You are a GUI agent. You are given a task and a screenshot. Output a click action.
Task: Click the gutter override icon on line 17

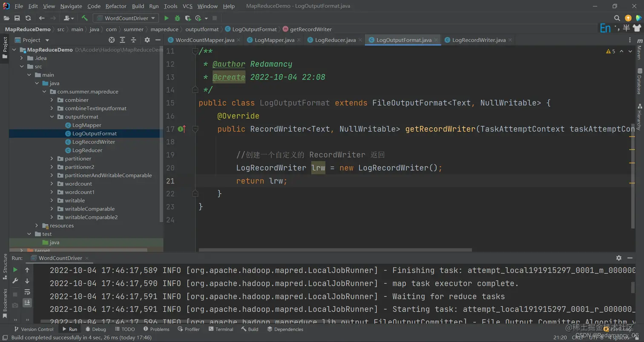pyautogui.click(x=181, y=129)
